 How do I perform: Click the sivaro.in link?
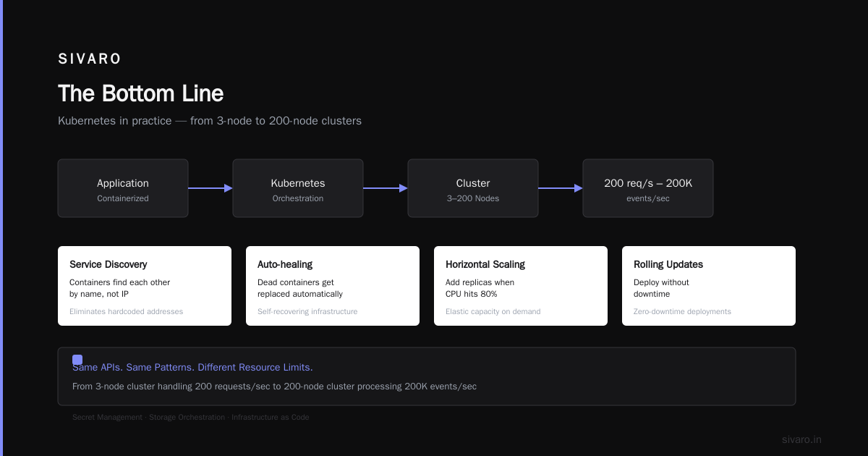click(802, 439)
